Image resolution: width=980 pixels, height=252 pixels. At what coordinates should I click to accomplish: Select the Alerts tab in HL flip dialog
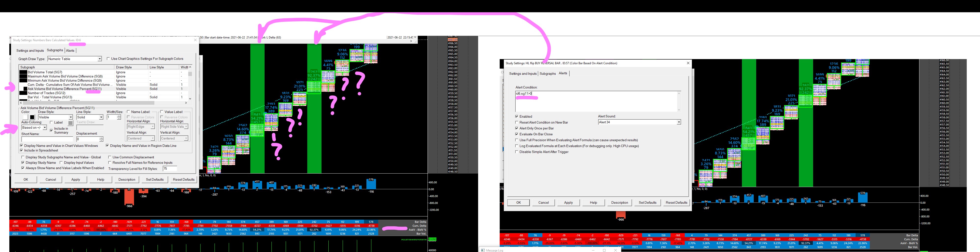point(563,73)
